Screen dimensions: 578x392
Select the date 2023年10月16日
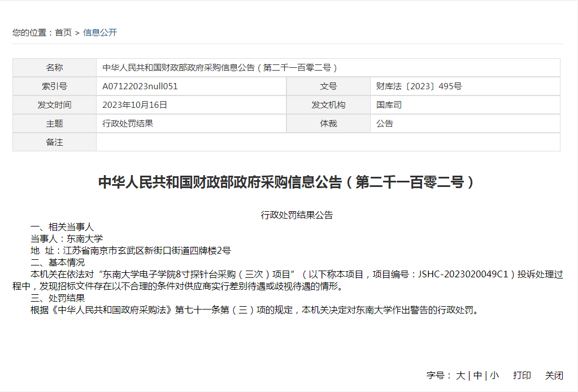click(x=134, y=105)
